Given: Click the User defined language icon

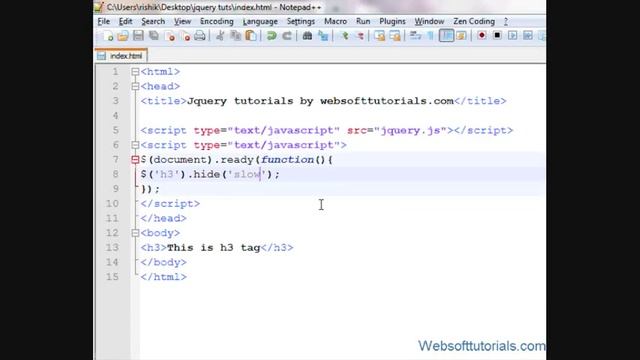Looking at the screenshot, I should pyautogui.click(x=461, y=36).
